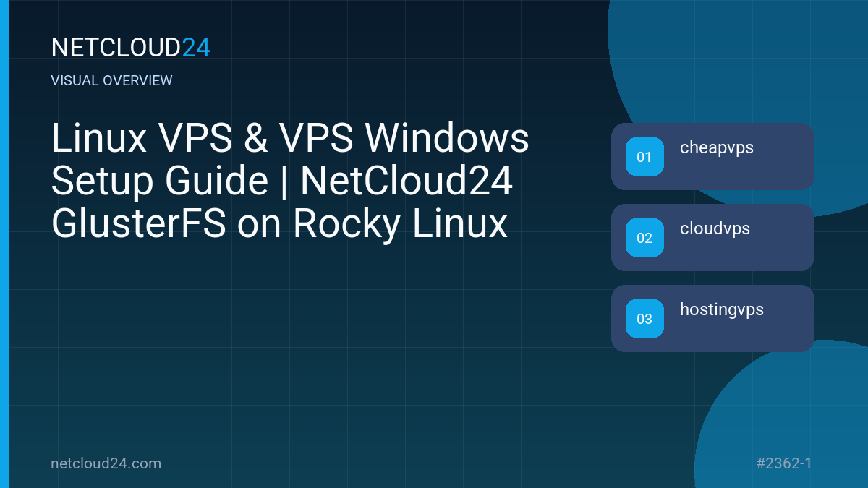Open the cloudvps card
The height and width of the screenshot is (488, 868).
tap(712, 238)
